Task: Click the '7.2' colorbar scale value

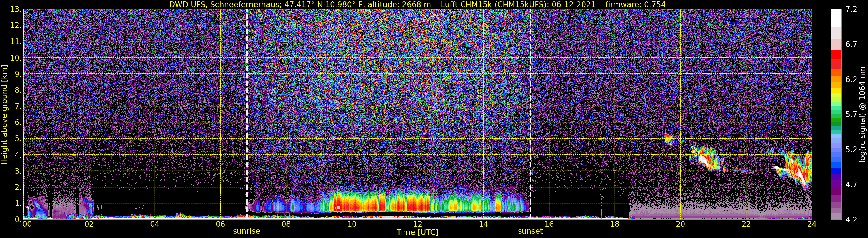Action: pyautogui.click(x=851, y=9)
